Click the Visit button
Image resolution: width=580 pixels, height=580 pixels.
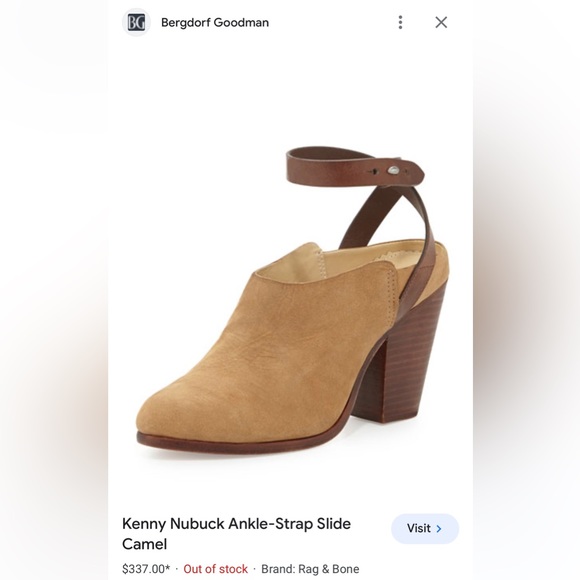coord(425,529)
